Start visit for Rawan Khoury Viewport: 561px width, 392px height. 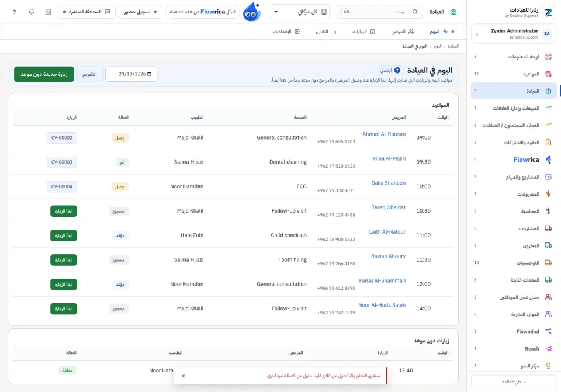point(64,259)
